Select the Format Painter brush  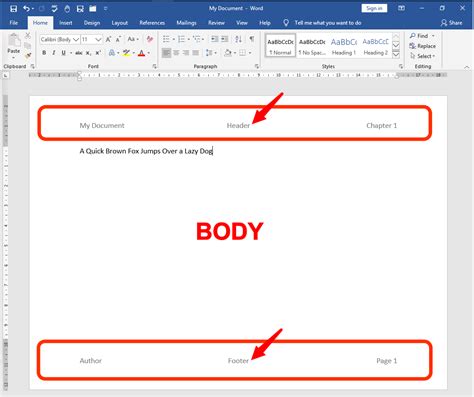click(28, 55)
